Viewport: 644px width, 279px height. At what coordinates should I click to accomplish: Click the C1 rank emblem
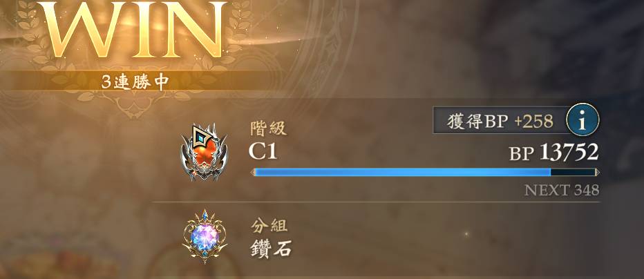pyautogui.click(x=204, y=153)
